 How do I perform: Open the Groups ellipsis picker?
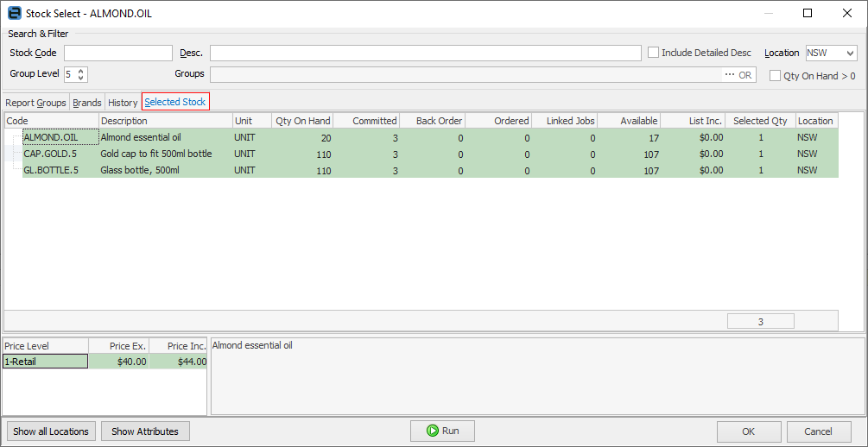[730, 75]
